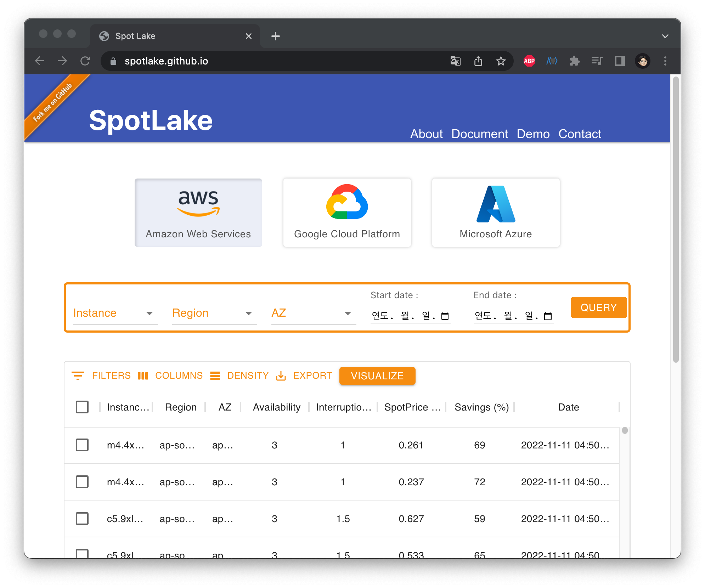This screenshot has height=588, width=705.
Task: Select the checkbox on the c5.9xl row
Action: [82, 519]
